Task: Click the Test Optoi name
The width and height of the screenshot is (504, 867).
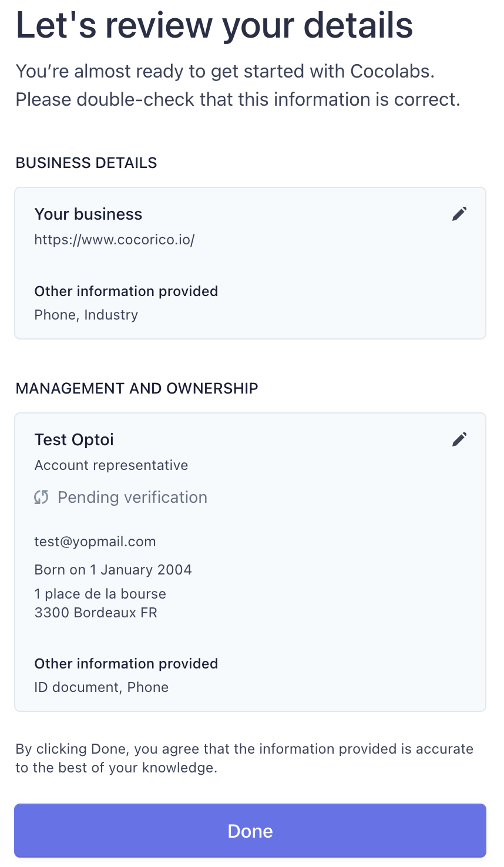Action: [x=74, y=440]
